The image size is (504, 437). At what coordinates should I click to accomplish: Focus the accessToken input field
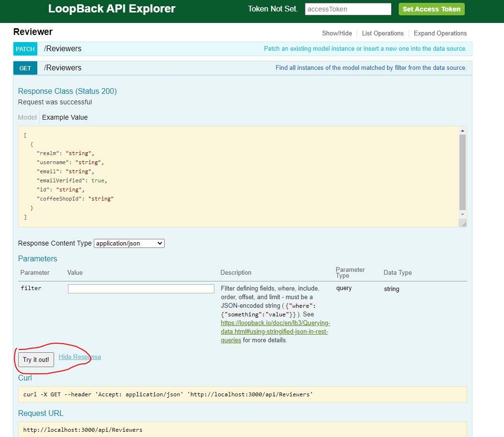click(348, 9)
